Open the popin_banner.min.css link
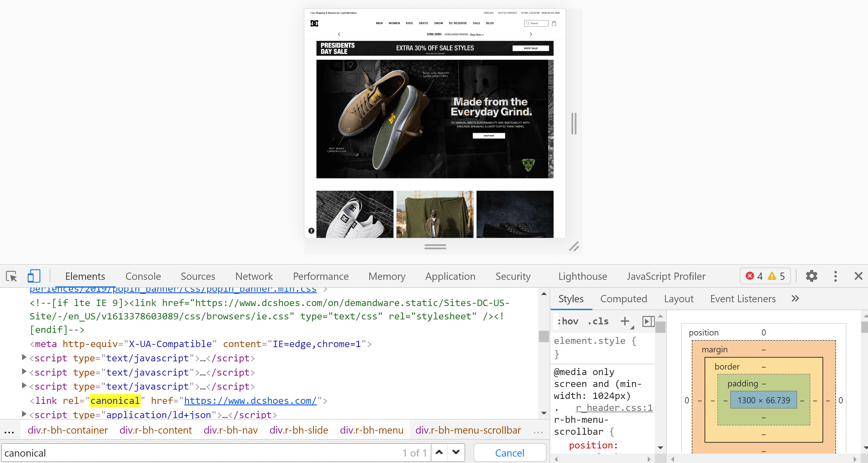Screen dimensions: 868x463 point(173,289)
